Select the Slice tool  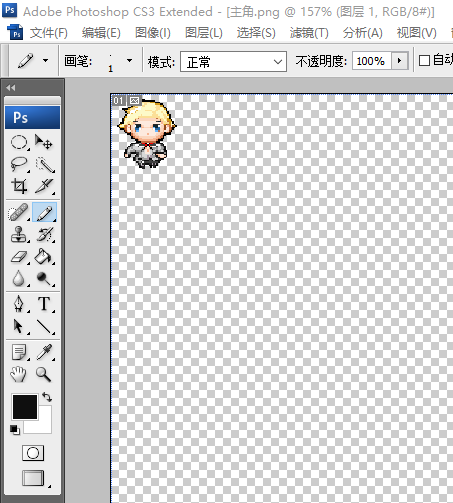45,186
